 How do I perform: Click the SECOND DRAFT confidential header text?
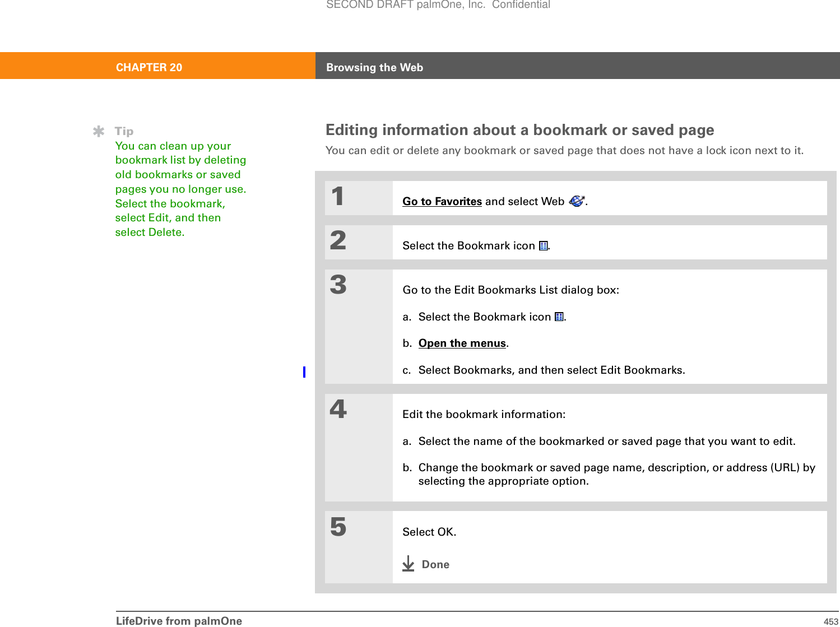(x=438, y=5)
